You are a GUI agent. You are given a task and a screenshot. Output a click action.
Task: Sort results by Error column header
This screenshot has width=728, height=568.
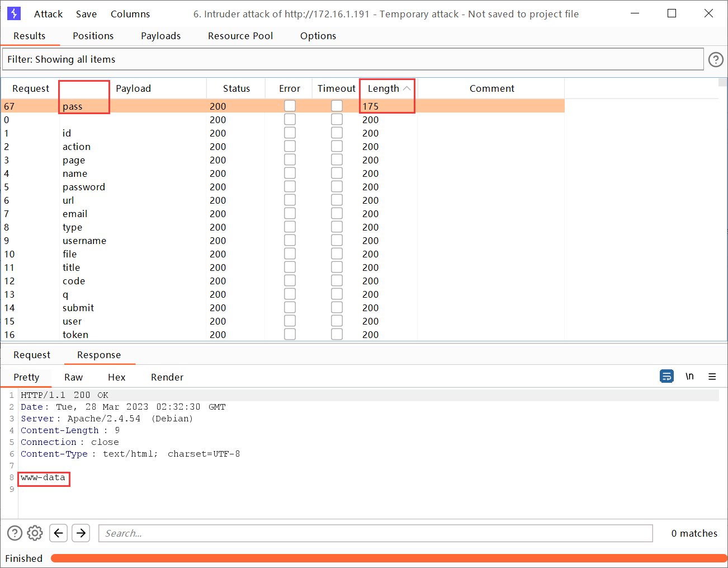coord(290,88)
